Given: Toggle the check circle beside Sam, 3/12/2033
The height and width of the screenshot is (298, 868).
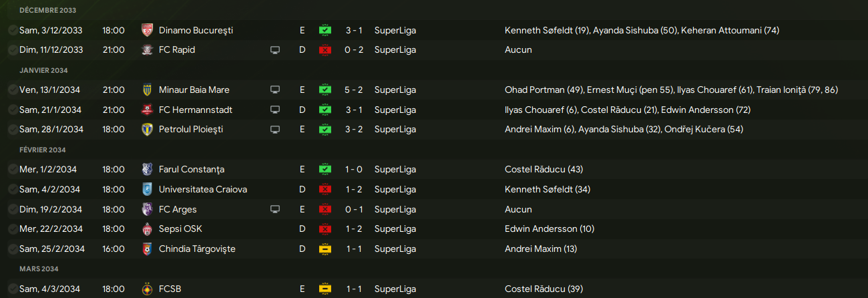Looking at the screenshot, I should point(12,30).
